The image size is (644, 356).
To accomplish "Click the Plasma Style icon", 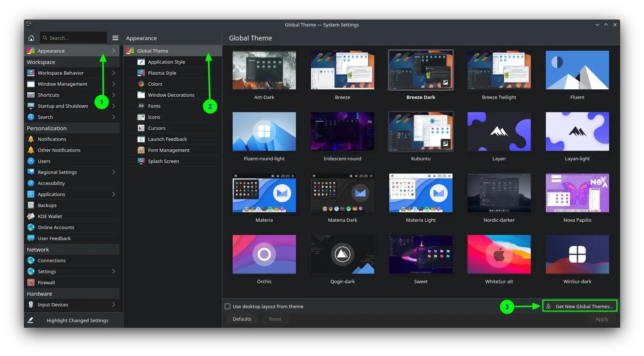I will point(141,73).
